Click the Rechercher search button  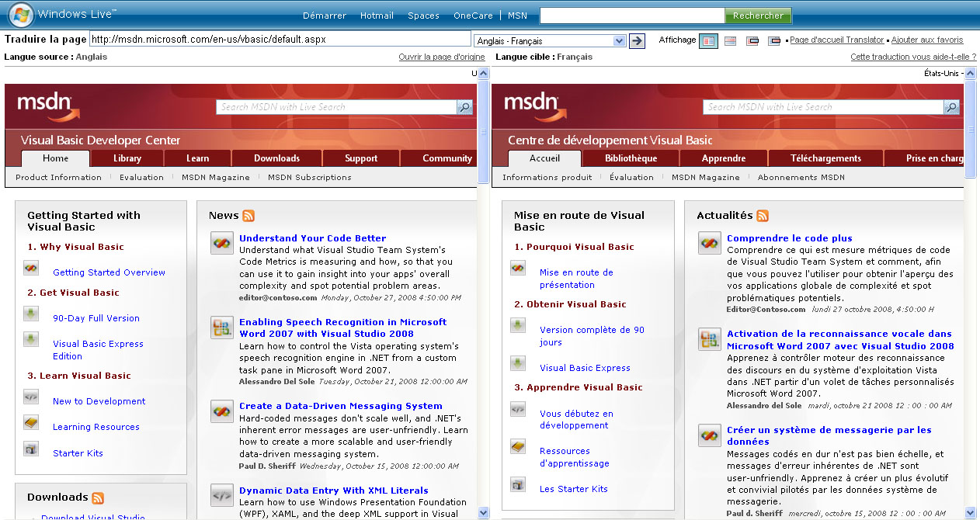[x=758, y=16]
